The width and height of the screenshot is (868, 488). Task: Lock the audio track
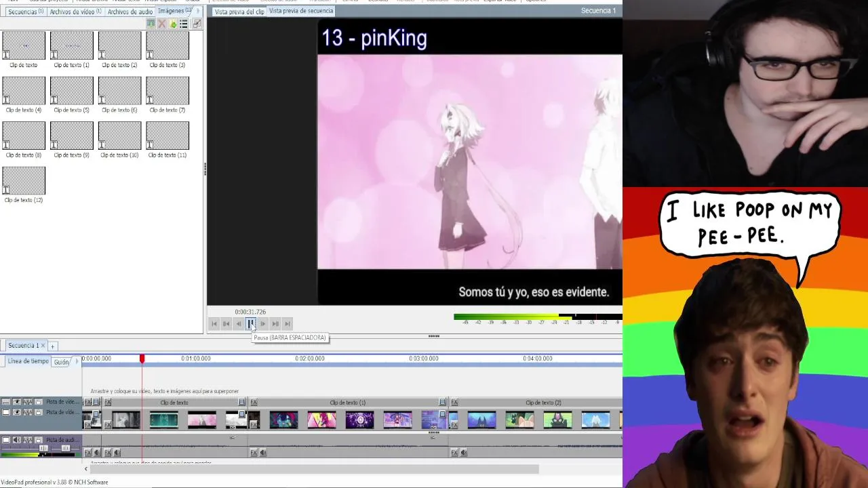click(x=39, y=440)
